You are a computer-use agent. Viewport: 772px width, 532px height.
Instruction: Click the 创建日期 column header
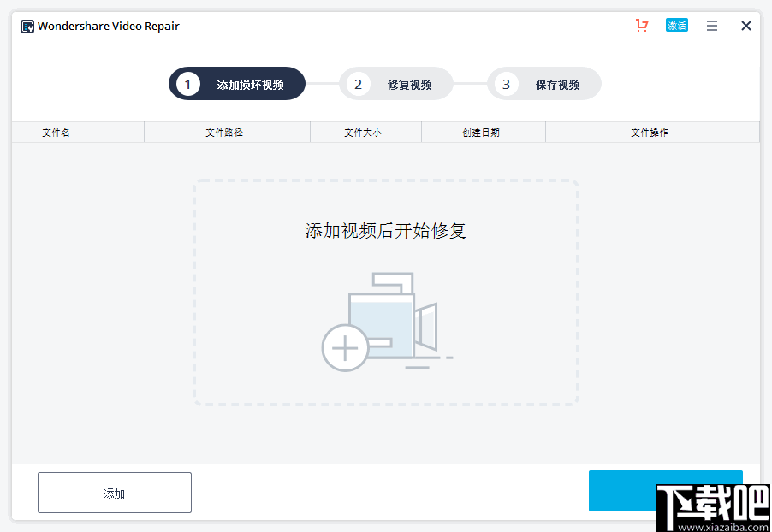(483, 132)
